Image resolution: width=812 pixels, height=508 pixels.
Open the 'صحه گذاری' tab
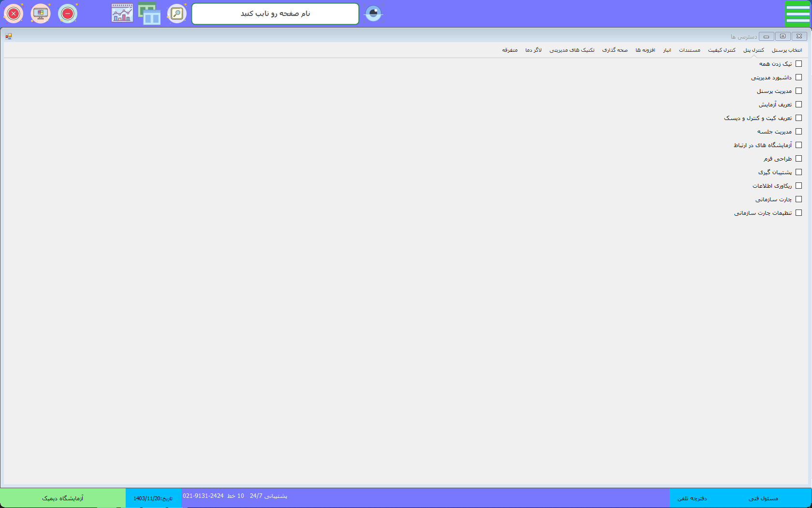(x=615, y=50)
